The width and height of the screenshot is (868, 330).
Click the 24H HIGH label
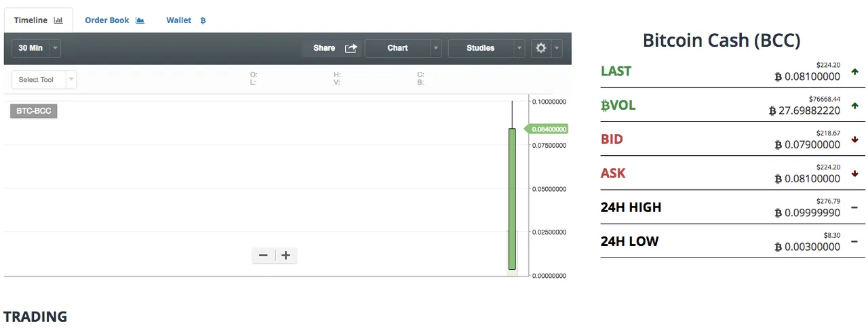631,207
